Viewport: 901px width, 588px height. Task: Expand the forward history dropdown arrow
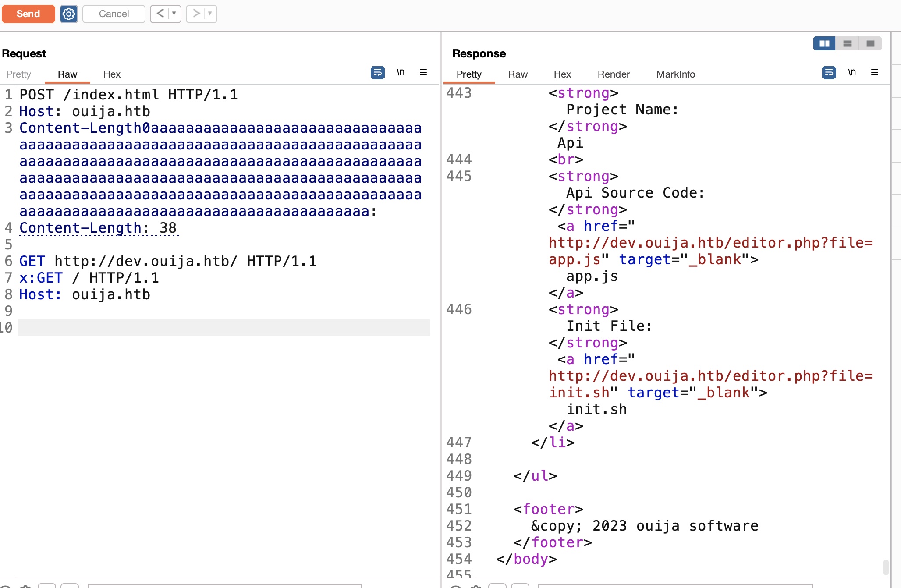(210, 14)
